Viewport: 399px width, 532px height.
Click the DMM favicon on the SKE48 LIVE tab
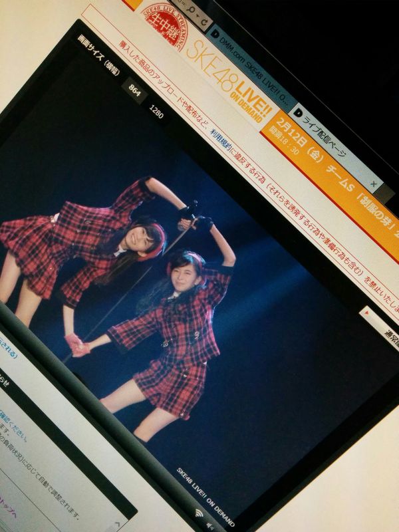[x=215, y=34]
